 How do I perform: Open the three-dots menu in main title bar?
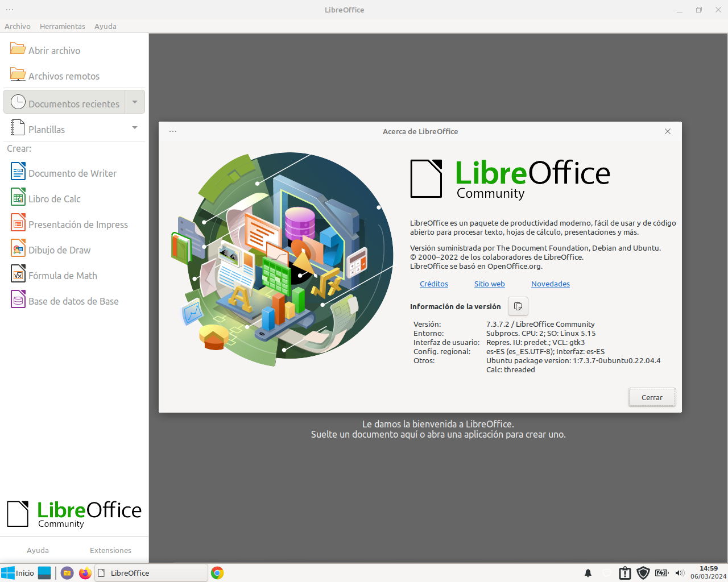10,10
